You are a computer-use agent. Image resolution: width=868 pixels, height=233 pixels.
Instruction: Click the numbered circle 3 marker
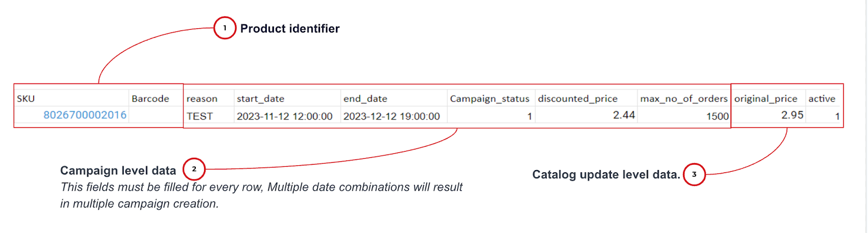[x=694, y=174]
